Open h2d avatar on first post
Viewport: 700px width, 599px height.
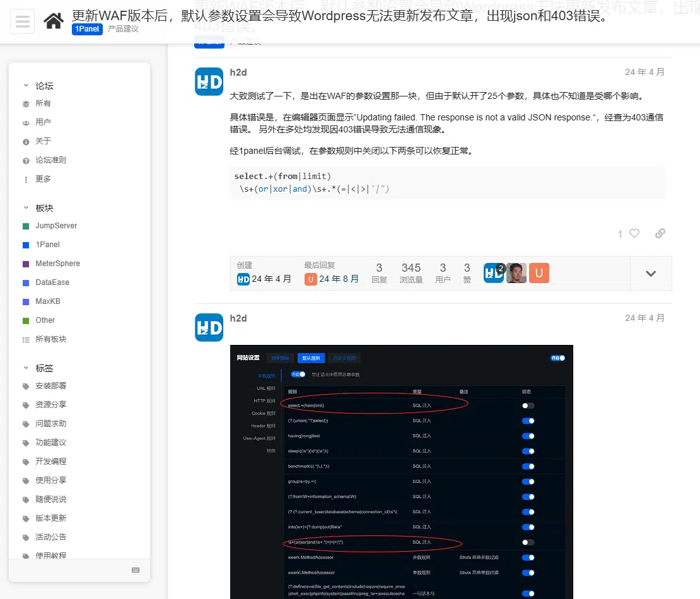(209, 82)
